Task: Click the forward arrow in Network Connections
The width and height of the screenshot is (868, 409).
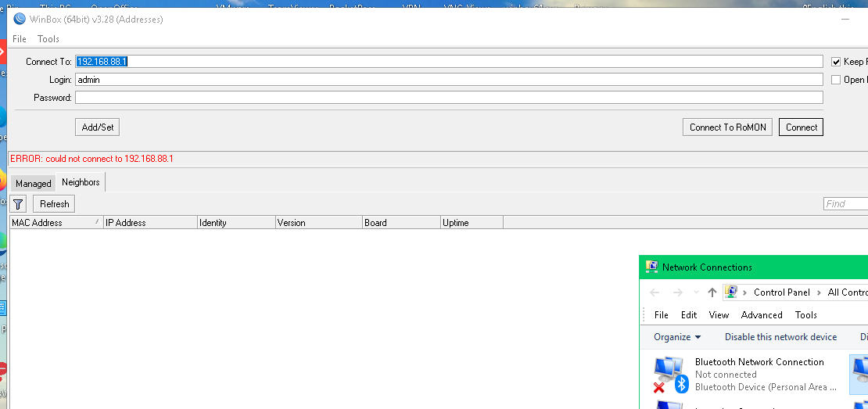Action: 677,292
